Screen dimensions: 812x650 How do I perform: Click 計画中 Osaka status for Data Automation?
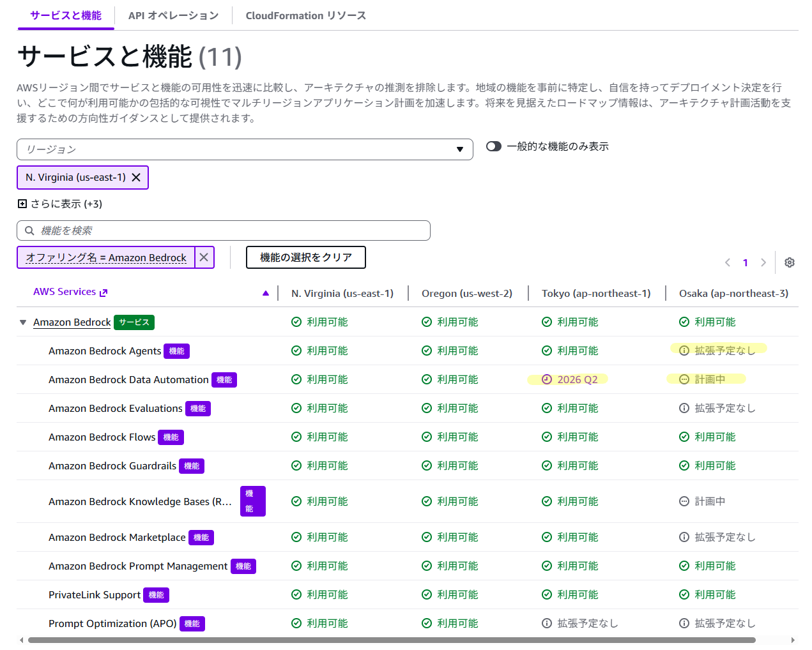[702, 380]
